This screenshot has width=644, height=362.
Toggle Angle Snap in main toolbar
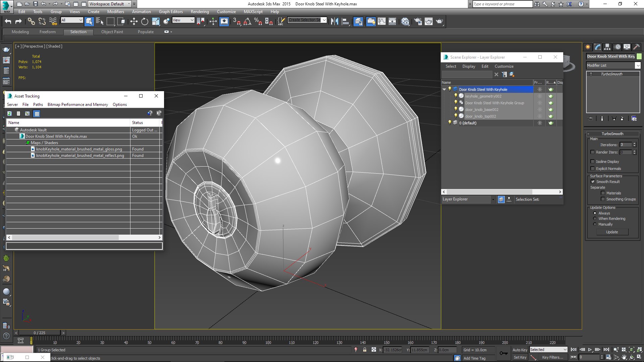tap(248, 21)
